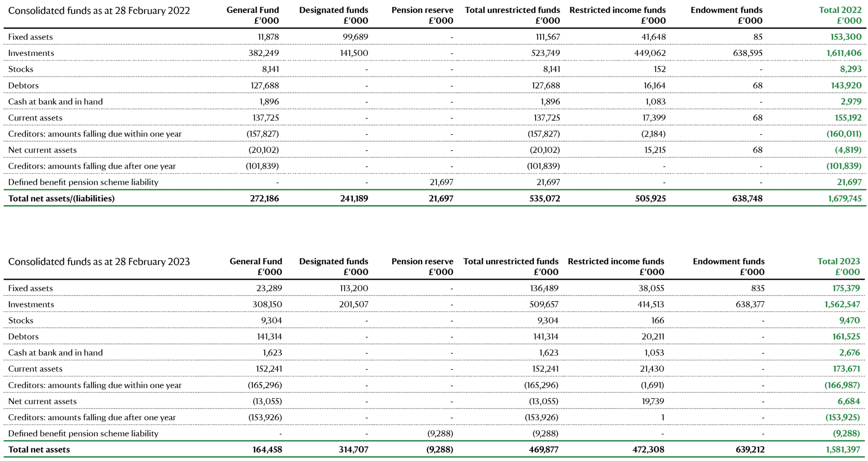
Task: Click the 2022 grand total 1,679,745
Action: pyautogui.click(x=845, y=199)
